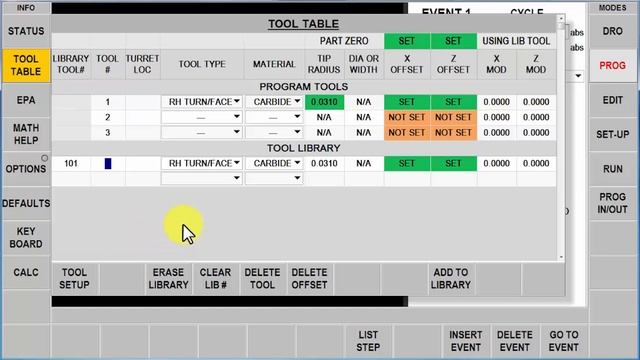Switch to PROG mode

[x=612, y=65]
